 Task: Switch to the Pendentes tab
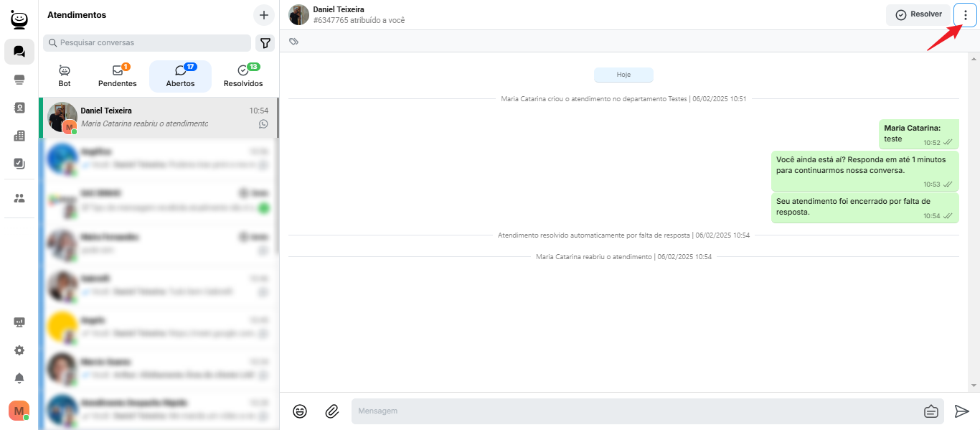tap(118, 76)
